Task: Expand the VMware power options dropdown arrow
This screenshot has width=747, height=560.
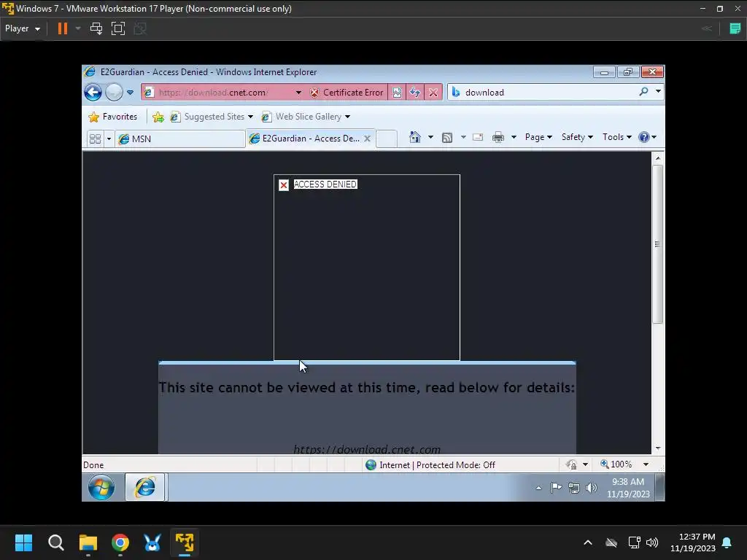Action: (x=78, y=28)
